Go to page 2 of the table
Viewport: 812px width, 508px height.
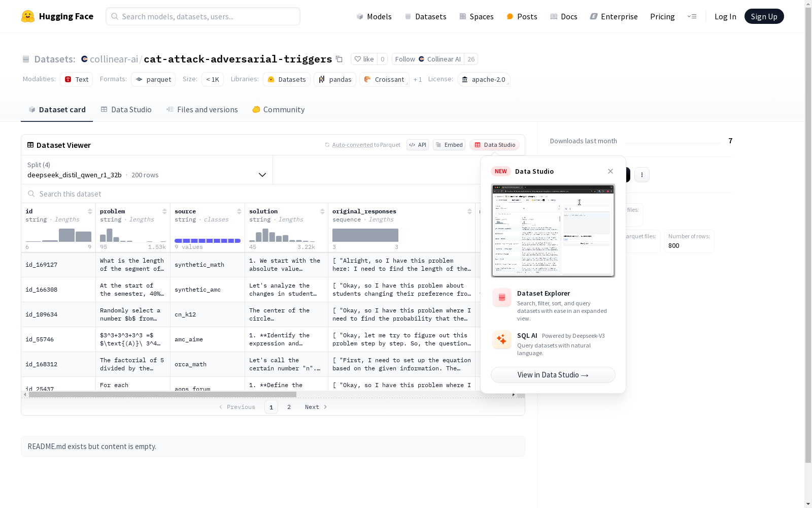[x=289, y=407]
